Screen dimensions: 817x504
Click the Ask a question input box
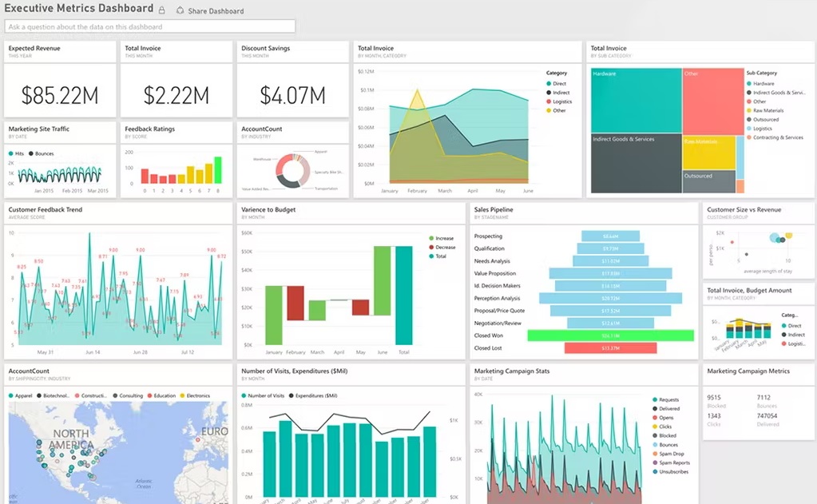point(150,27)
